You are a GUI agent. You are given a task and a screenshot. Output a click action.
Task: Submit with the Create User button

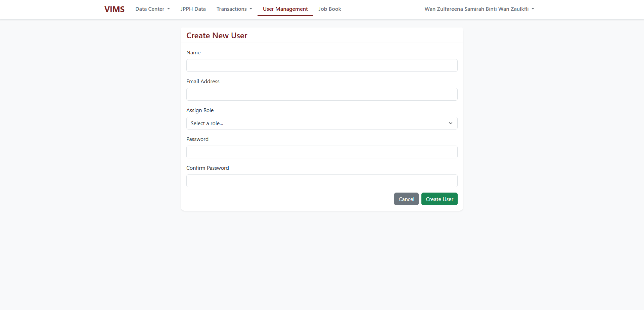439,199
